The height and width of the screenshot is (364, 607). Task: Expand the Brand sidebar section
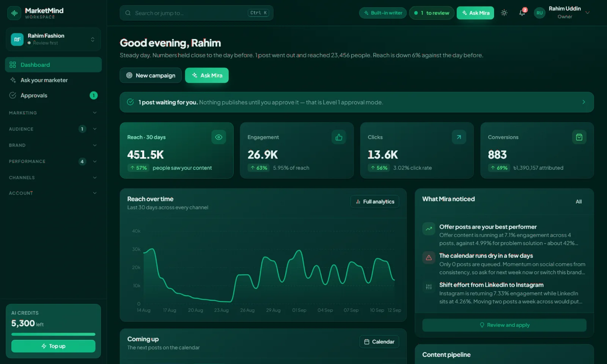coord(53,145)
